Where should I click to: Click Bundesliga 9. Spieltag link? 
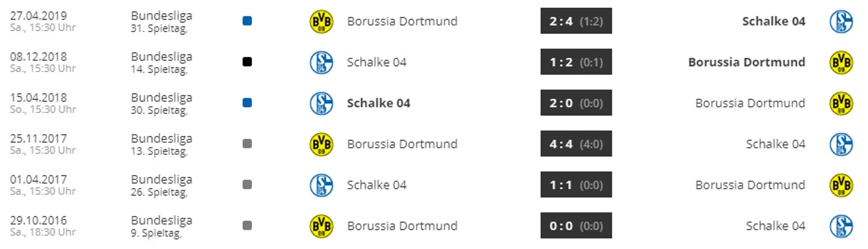point(161,226)
